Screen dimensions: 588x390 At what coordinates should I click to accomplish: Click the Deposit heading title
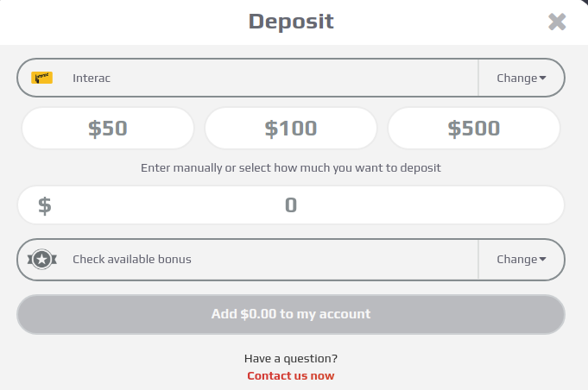[291, 22]
